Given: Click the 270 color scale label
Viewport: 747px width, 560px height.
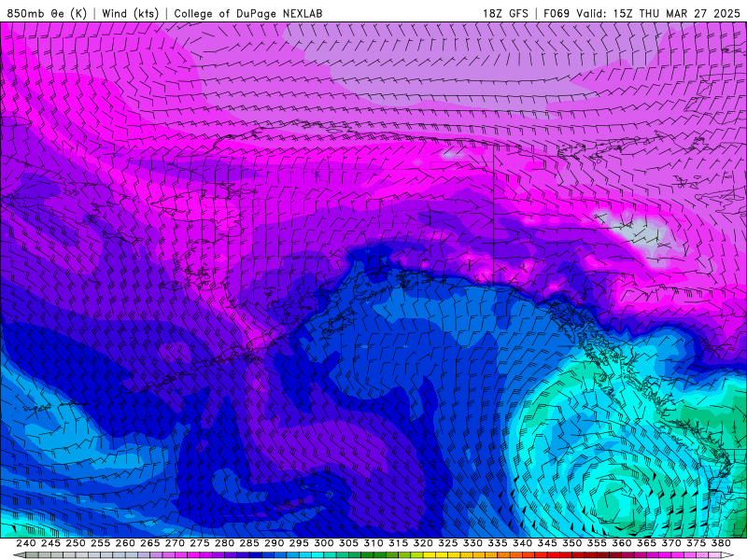Looking at the screenshot, I should tap(175, 543).
